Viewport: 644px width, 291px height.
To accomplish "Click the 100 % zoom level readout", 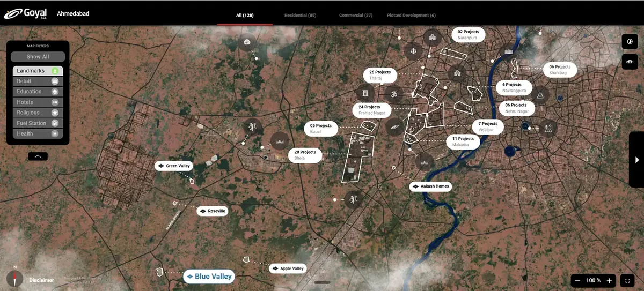I will coord(593,280).
